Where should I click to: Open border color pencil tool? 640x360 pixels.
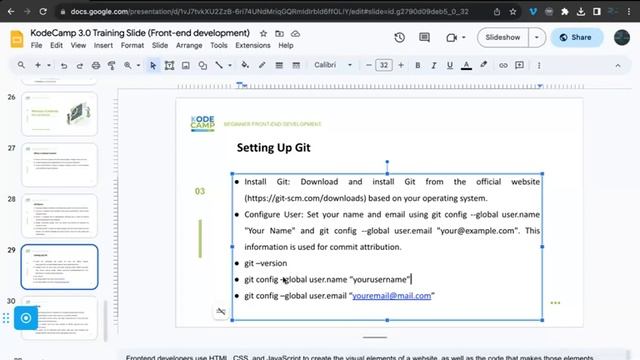262,65
